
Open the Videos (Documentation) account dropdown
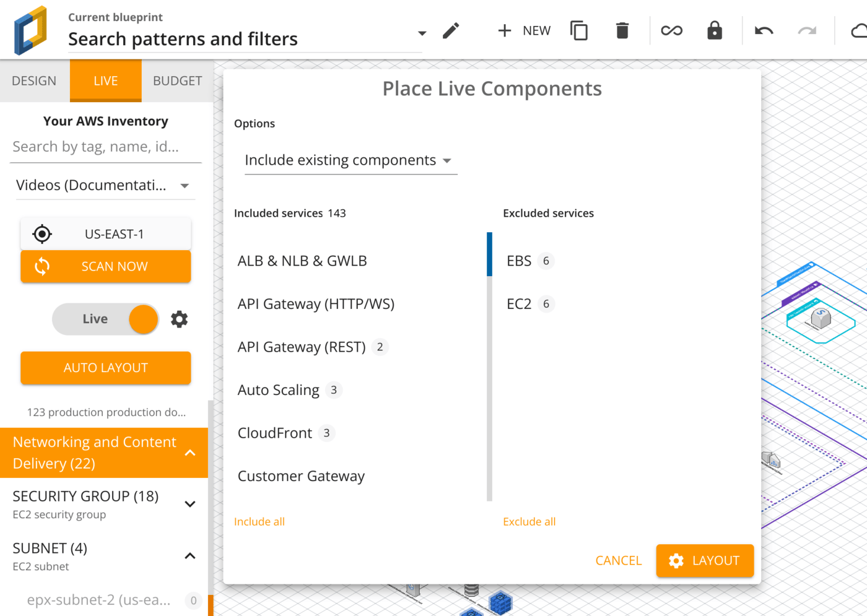(x=105, y=185)
